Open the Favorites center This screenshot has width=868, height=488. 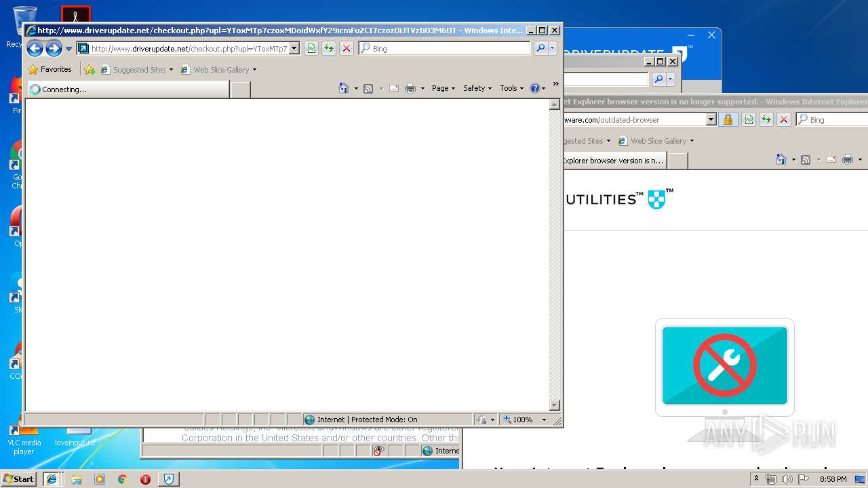tap(50, 69)
